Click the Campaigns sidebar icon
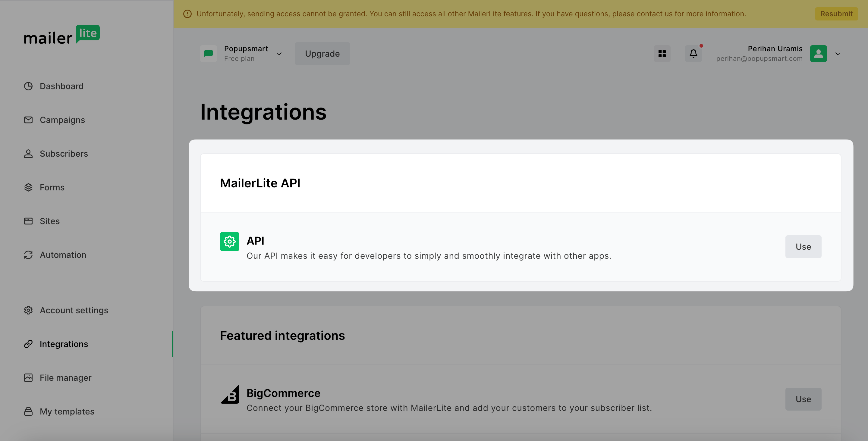 point(27,120)
